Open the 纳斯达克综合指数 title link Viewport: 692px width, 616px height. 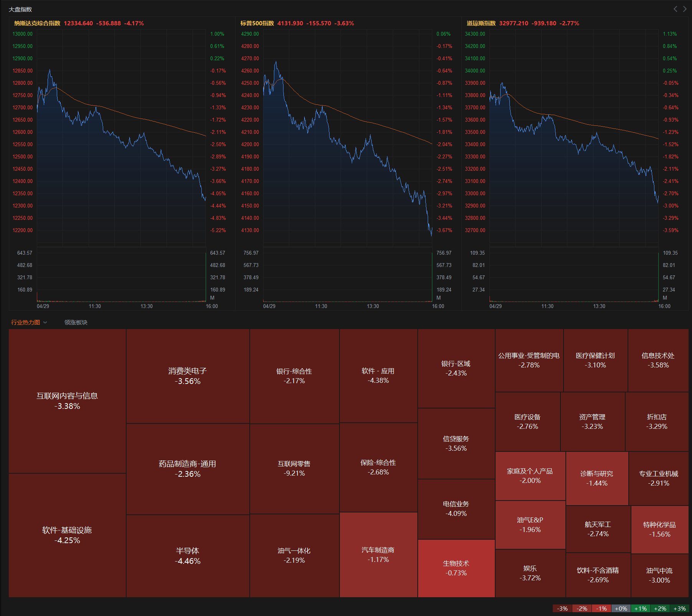coord(37,23)
